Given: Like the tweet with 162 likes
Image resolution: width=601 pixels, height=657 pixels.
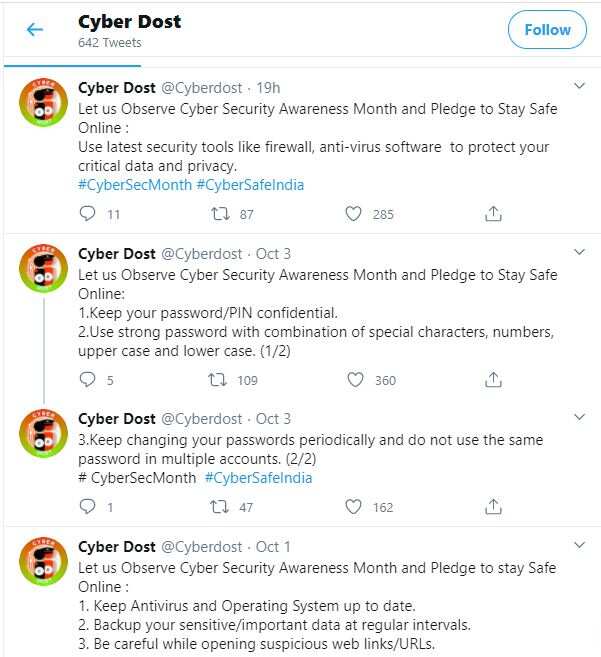Looking at the screenshot, I should (353, 507).
